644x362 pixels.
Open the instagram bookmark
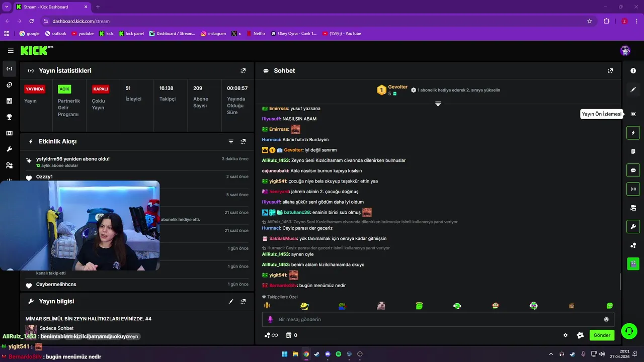coord(213,34)
